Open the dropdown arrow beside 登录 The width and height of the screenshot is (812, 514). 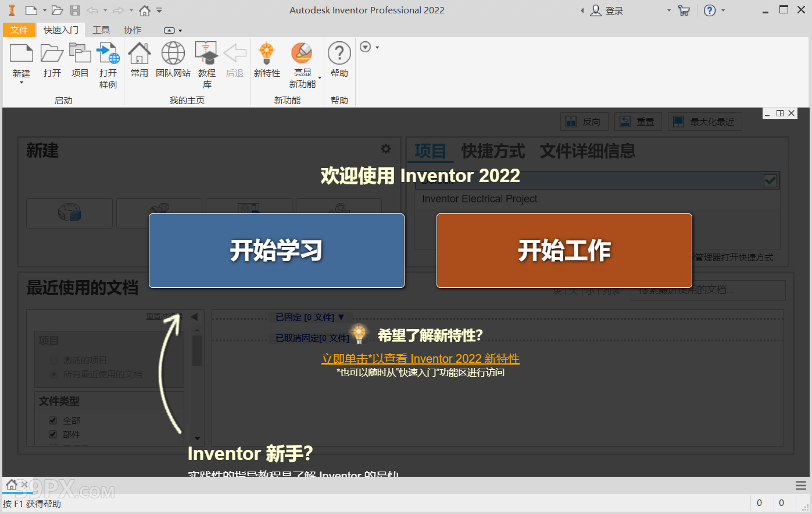point(669,10)
